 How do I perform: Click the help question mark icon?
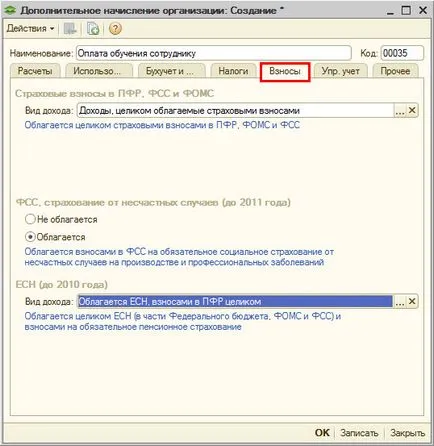tap(115, 29)
